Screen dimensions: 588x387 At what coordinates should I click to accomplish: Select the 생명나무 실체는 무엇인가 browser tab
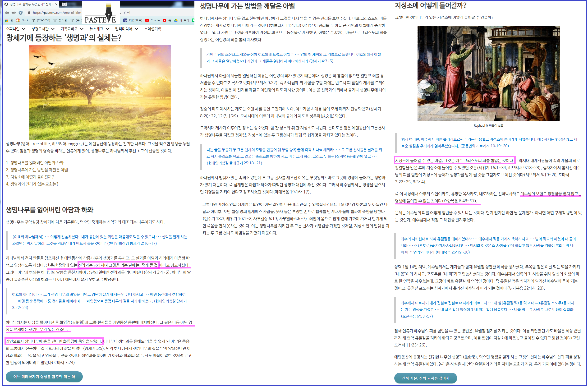click(31, 4)
